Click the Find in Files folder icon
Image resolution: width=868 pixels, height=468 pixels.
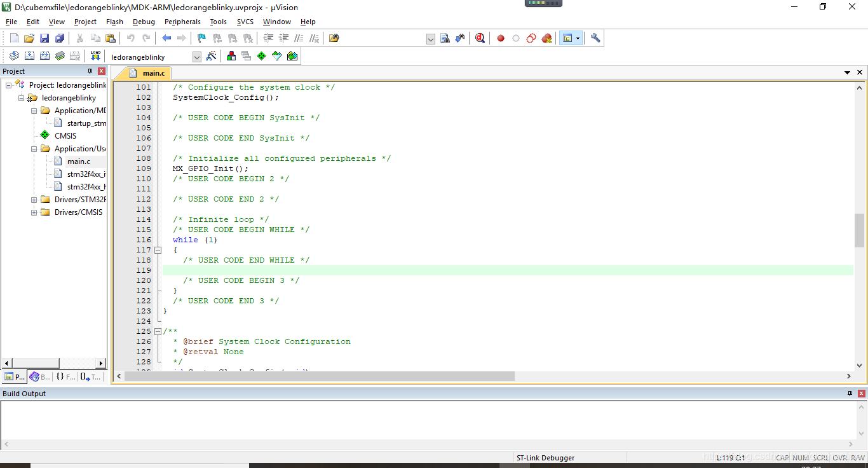[334, 38]
